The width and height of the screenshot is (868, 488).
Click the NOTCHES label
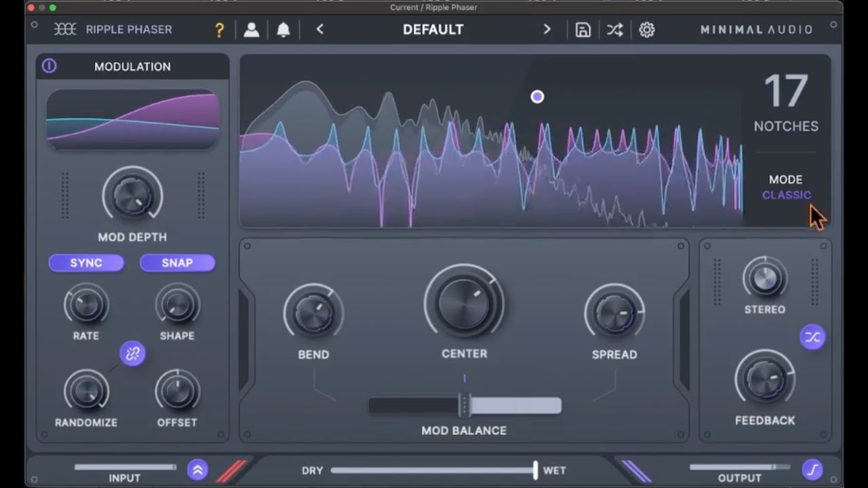click(x=786, y=126)
